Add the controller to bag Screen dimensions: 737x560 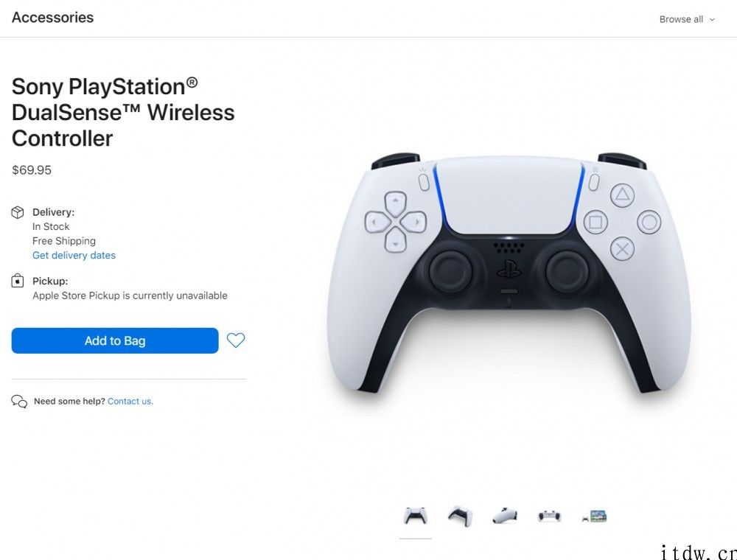click(x=115, y=340)
